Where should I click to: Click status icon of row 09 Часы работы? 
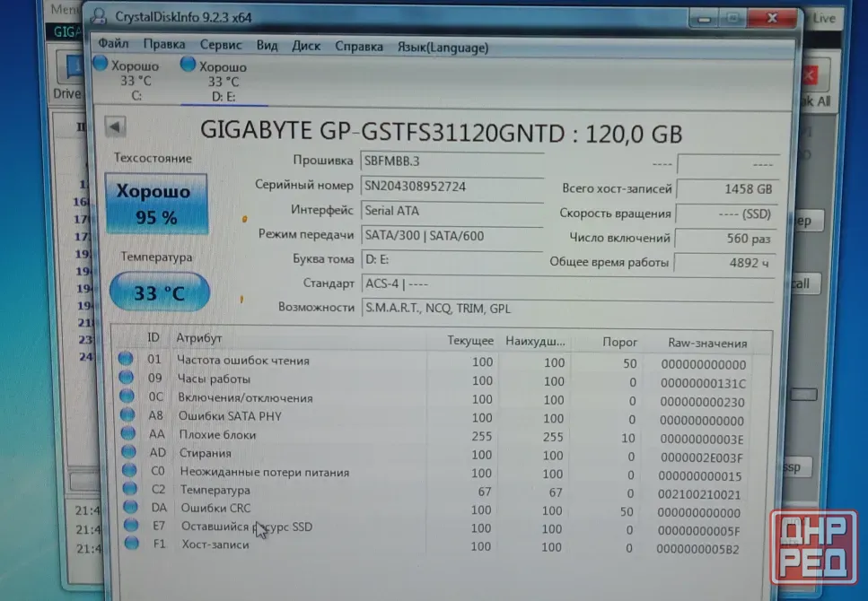[x=127, y=378]
